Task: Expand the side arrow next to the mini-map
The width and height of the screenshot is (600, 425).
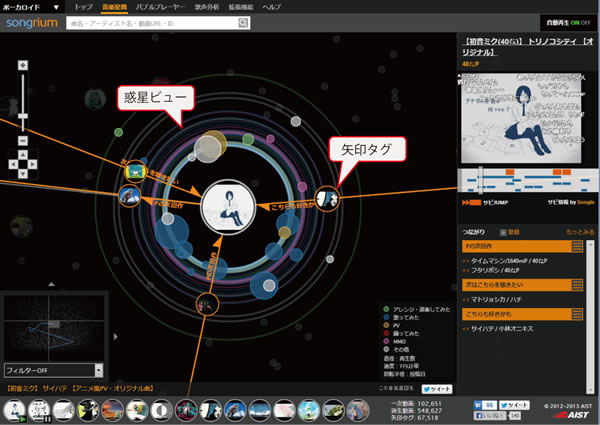Action: coord(116,337)
